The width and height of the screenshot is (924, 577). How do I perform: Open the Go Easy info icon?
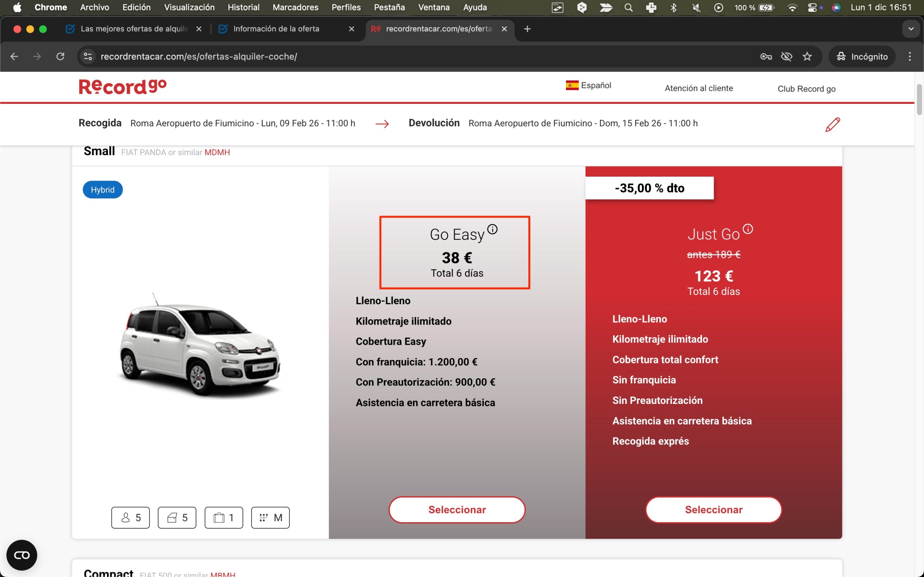[x=492, y=229]
